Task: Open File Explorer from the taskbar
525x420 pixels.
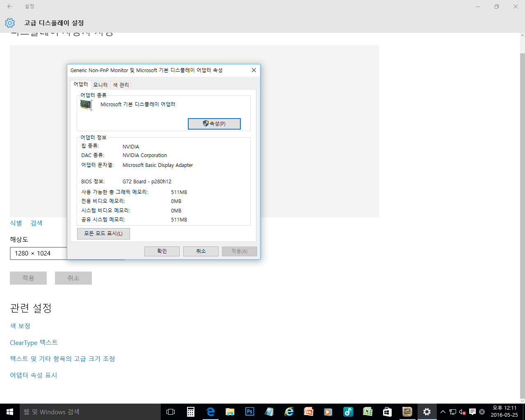Action: (x=230, y=412)
